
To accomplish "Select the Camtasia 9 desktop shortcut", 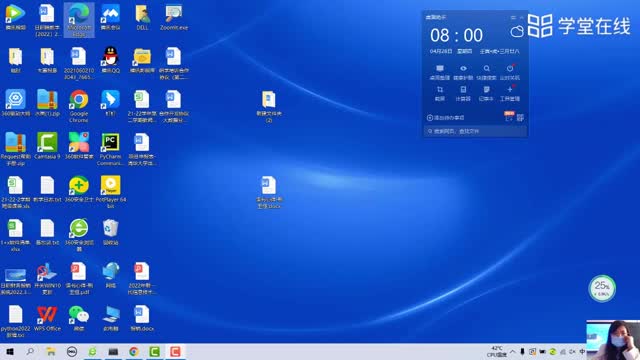I will click(x=47, y=146).
